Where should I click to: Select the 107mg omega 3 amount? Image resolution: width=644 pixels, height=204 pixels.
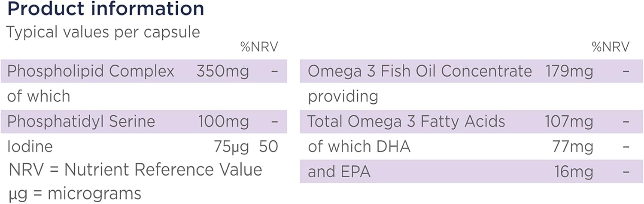pos(569,121)
